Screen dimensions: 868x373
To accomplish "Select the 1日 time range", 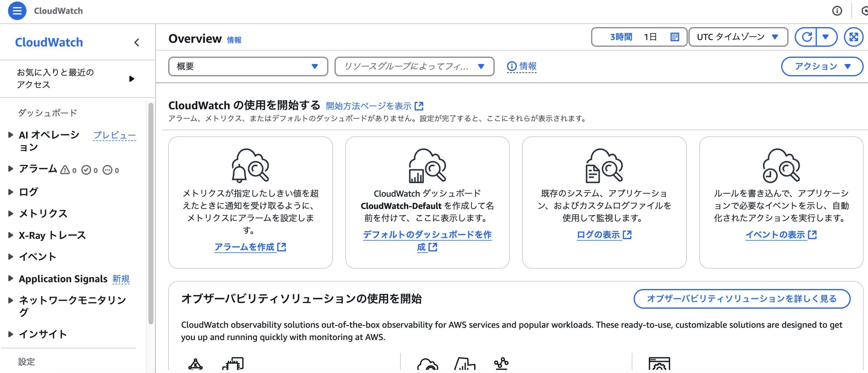I will 650,37.
